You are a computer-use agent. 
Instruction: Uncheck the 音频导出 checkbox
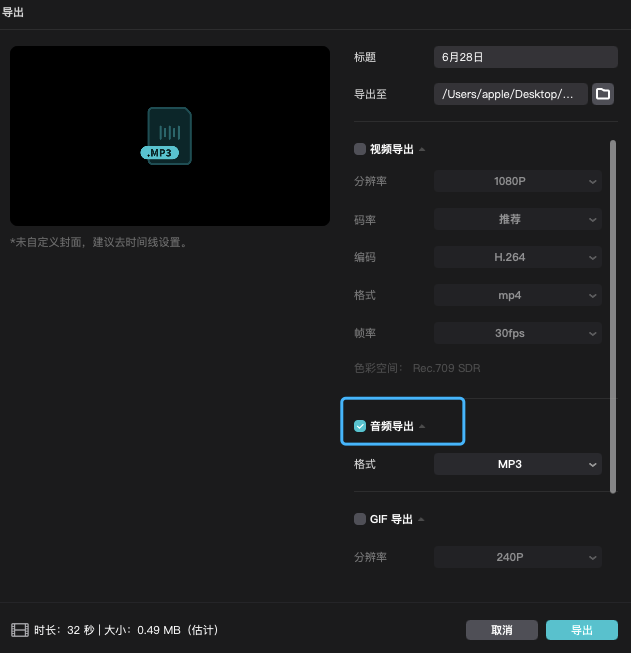pos(360,426)
